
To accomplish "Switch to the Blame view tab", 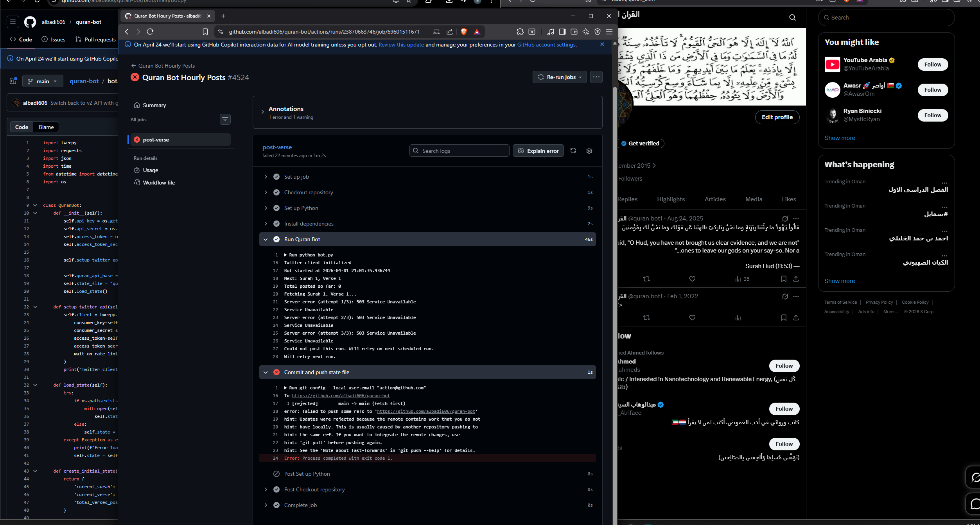I will pyautogui.click(x=46, y=127).
